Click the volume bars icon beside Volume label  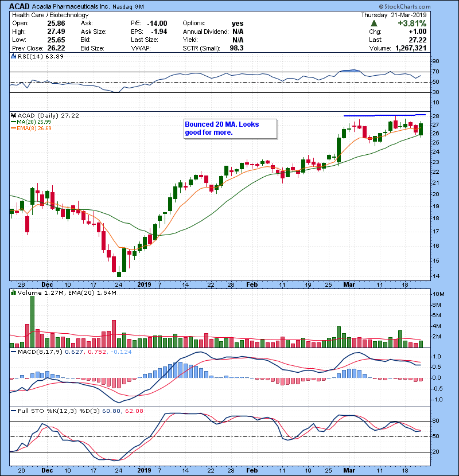click(x=13, y=293)
